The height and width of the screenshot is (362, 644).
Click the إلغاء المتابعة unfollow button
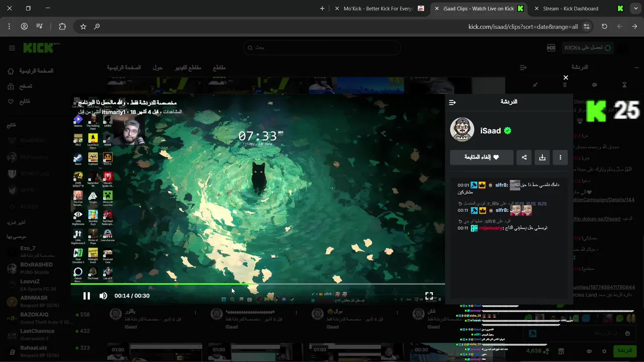481,157
